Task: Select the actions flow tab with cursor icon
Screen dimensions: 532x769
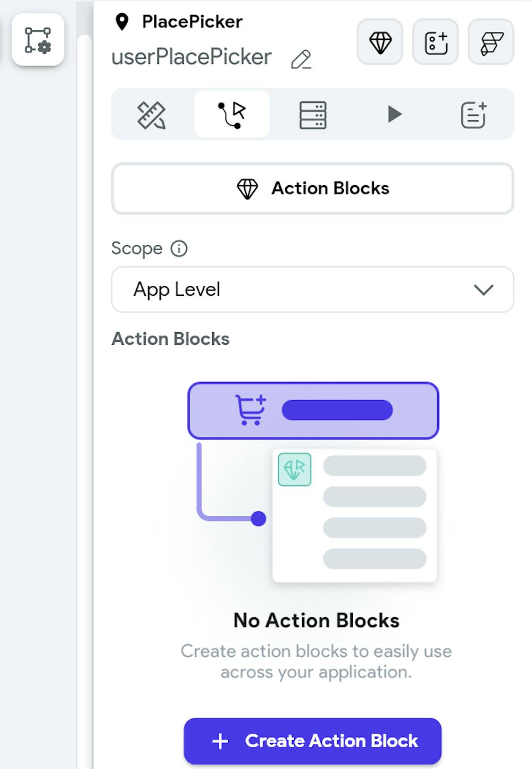Action: [x=232, y=114]
